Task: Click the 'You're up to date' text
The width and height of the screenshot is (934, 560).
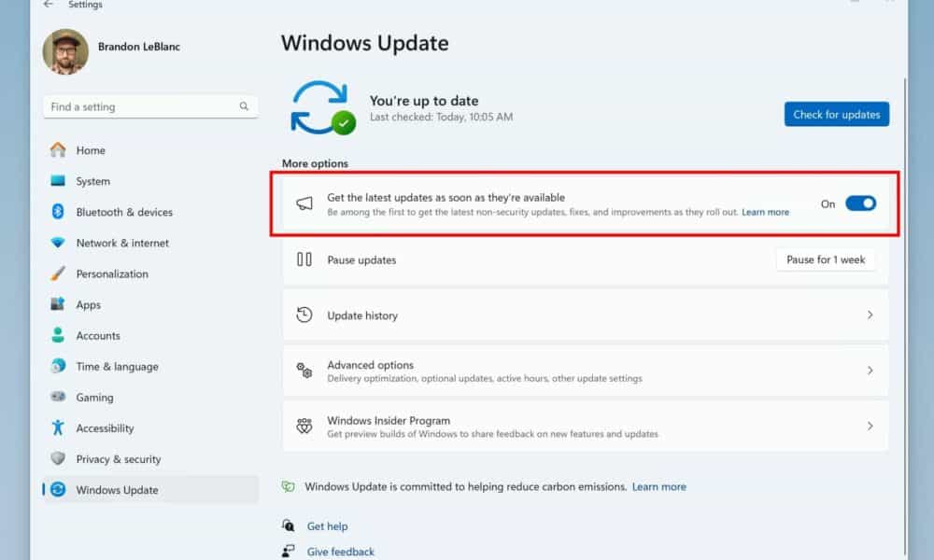Action: [x=423, y=101]
